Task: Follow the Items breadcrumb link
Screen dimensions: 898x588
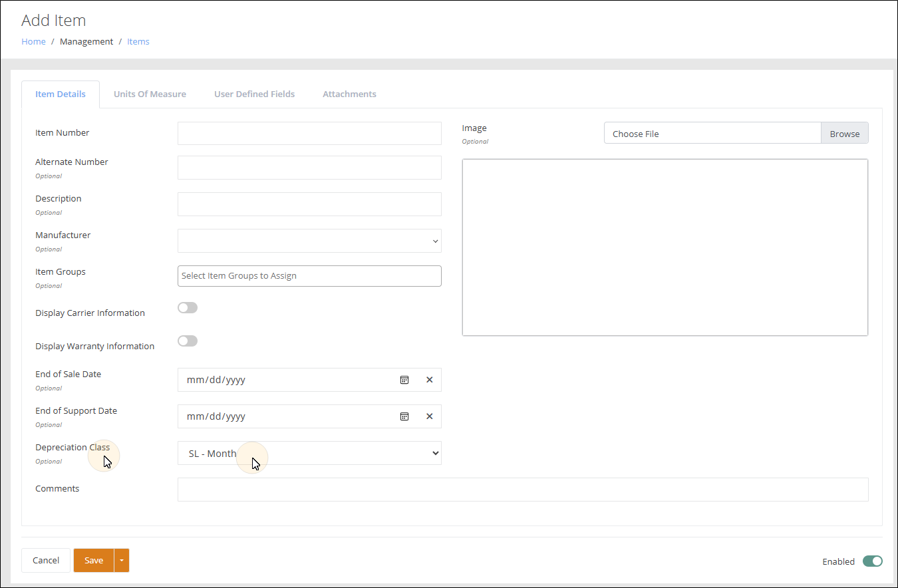Action: 138,41
